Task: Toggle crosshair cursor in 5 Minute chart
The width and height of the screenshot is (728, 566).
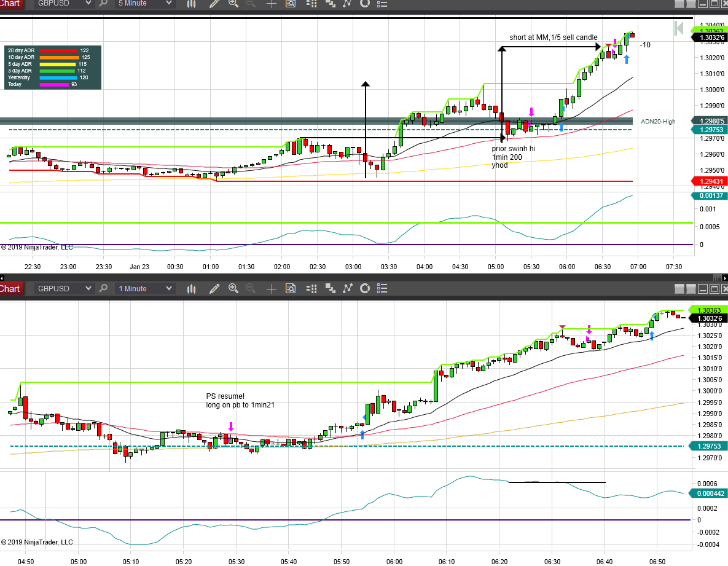Action: coord(272,4)
